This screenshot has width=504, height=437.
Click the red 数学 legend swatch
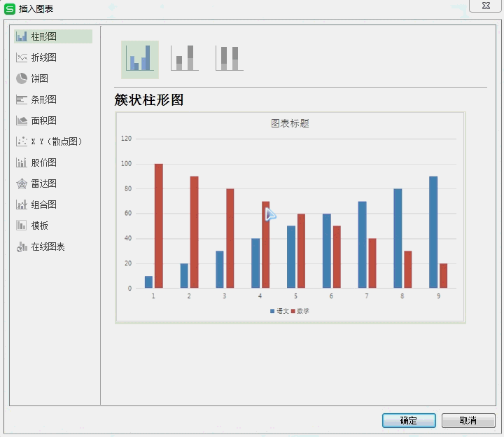tap(293, 311)
